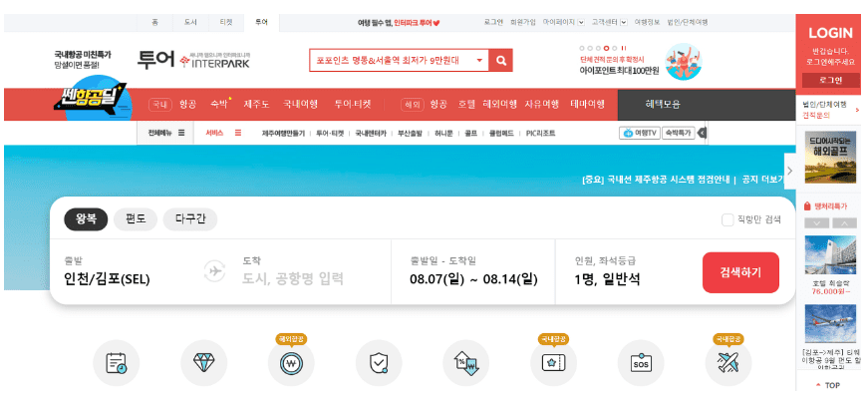
Task: Open the shield checkmark circle icon
Action: click(x=379, y=363)
